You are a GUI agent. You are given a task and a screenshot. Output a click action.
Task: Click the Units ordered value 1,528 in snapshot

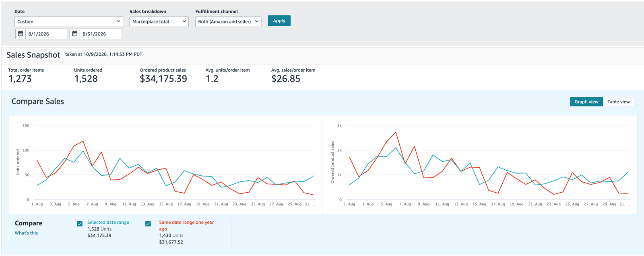86,79
